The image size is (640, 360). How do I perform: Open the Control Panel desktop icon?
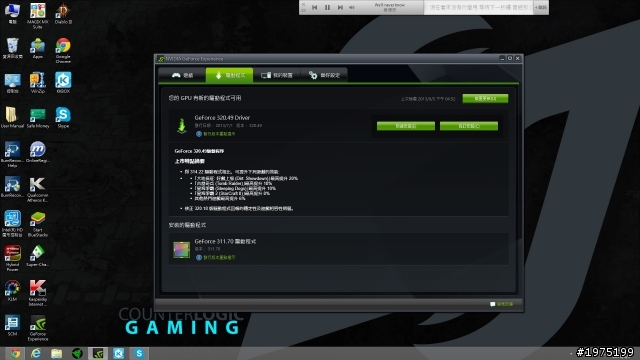[x=12, y=83]
